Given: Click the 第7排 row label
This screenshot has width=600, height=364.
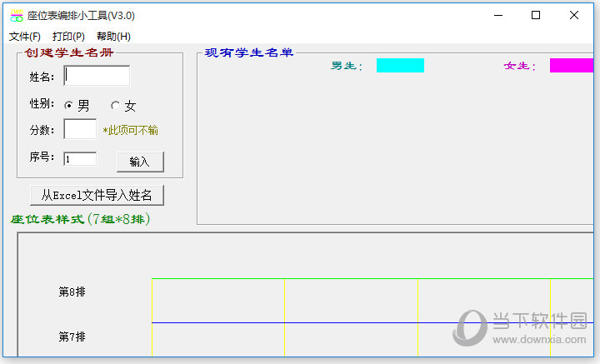Looking at the screenshot, I should coord(72,337).
